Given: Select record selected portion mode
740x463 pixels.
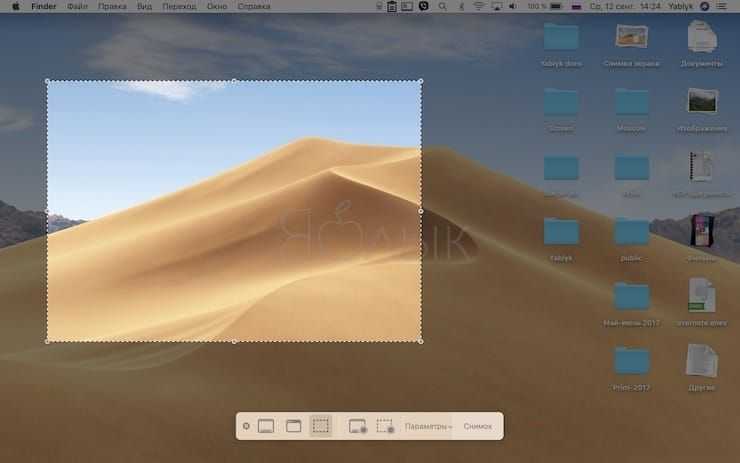Looking at the screenshot, I should point(385,426).
